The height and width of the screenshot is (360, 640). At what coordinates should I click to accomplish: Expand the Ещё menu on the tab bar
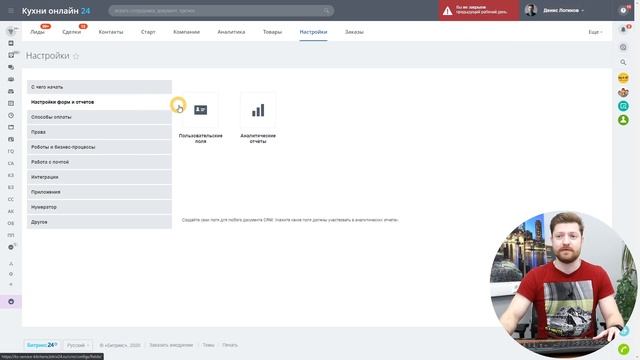(x=595, y=32)
